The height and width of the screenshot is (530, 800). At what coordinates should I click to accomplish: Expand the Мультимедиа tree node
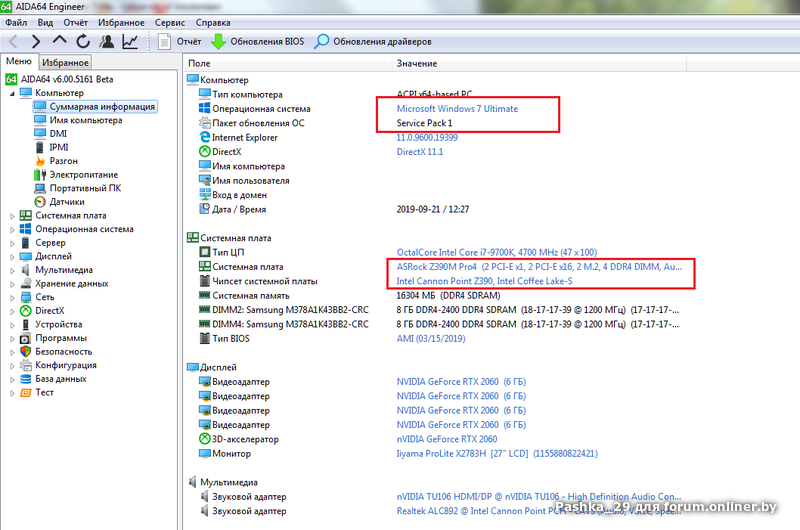point(12,270)
